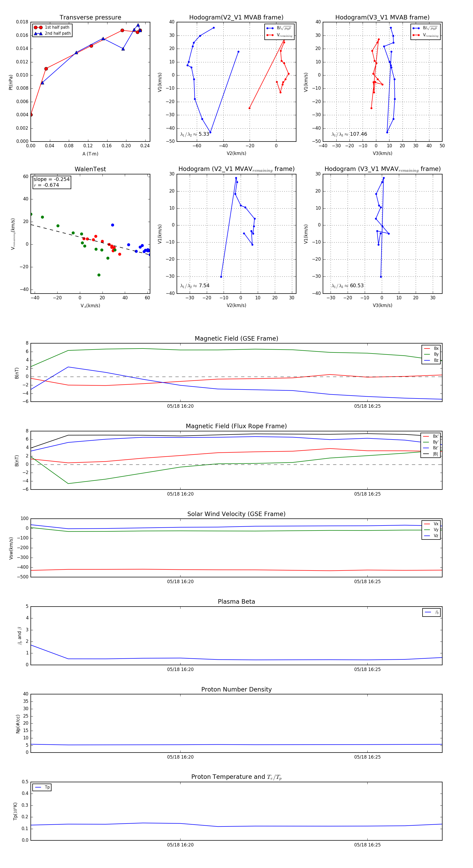Image resolution: width=473 pixels, height=868 pixels.
Task: Select the Bz' entry in Flux Rope legend
Action: tap(431, 448)
